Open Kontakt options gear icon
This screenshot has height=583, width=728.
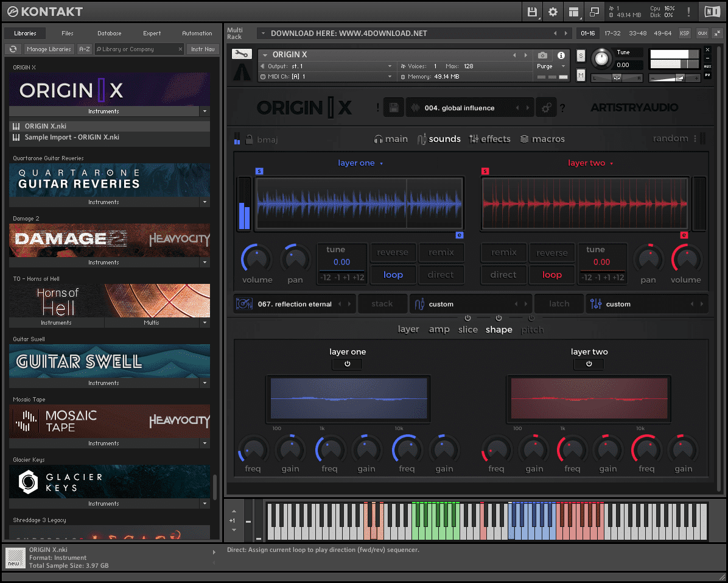[553, 12]
